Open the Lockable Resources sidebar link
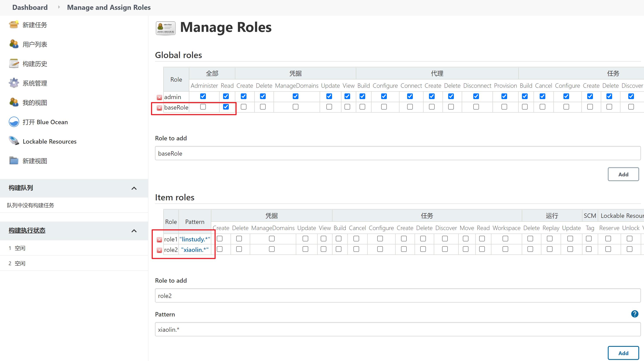 50,141
